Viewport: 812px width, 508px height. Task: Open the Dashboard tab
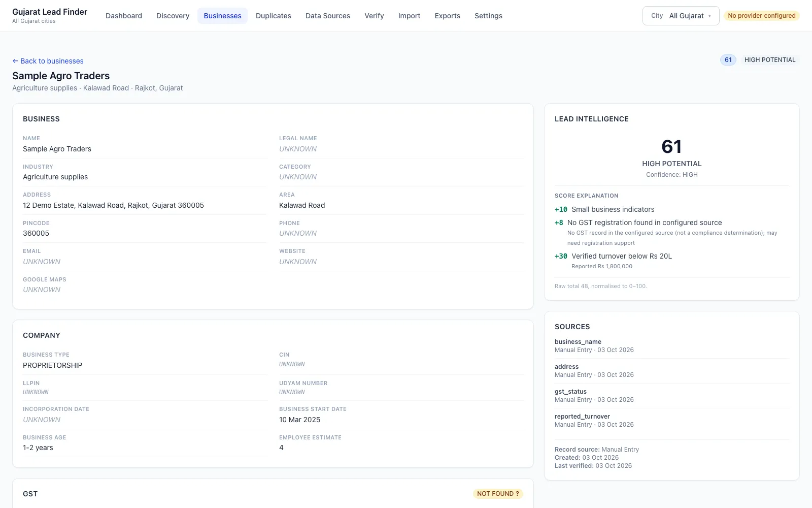[124, 16]
